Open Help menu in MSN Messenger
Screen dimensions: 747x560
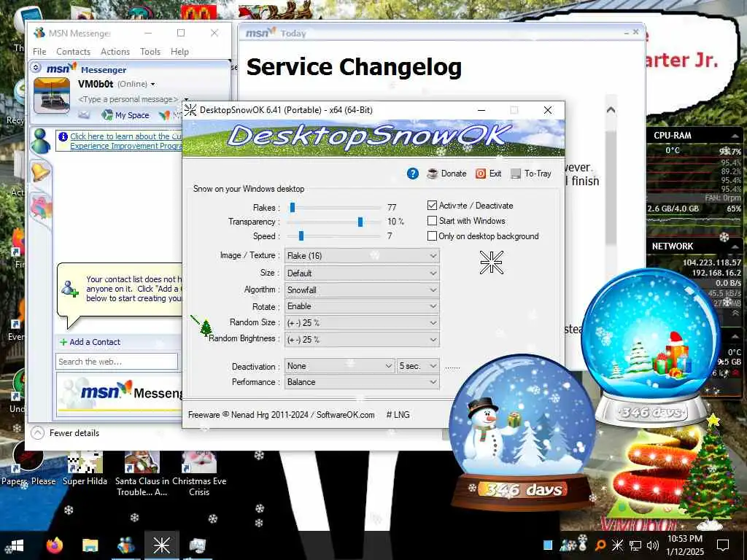coord(179,52)
